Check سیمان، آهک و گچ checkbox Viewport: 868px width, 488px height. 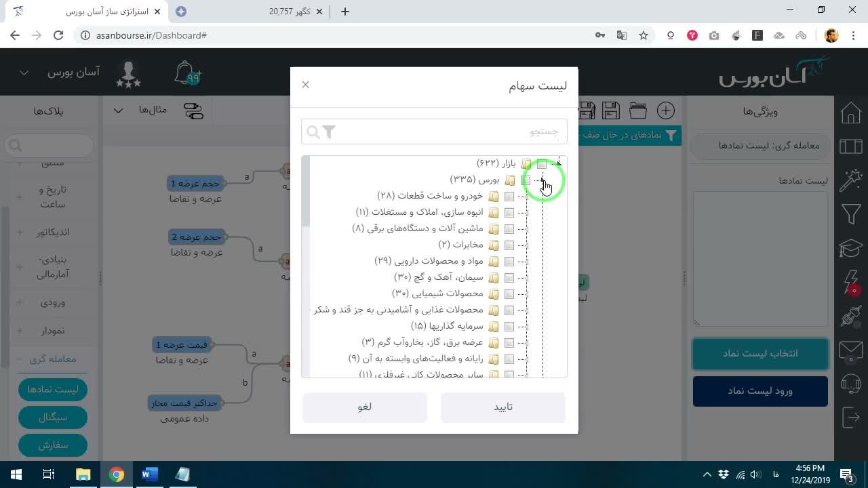(x=509, y=278)
